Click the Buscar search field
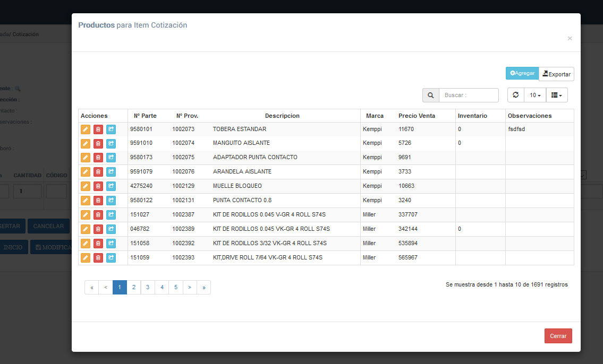The height and width of the screenshot is (364, 603). (469, 96)
